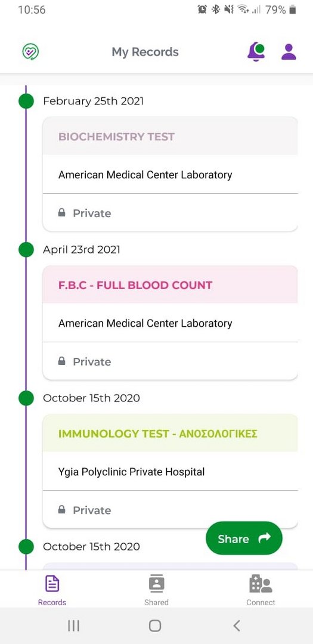Select the first October 15th 2020 timeline dot
Viewport: 313px width, 644px height.
26,398
